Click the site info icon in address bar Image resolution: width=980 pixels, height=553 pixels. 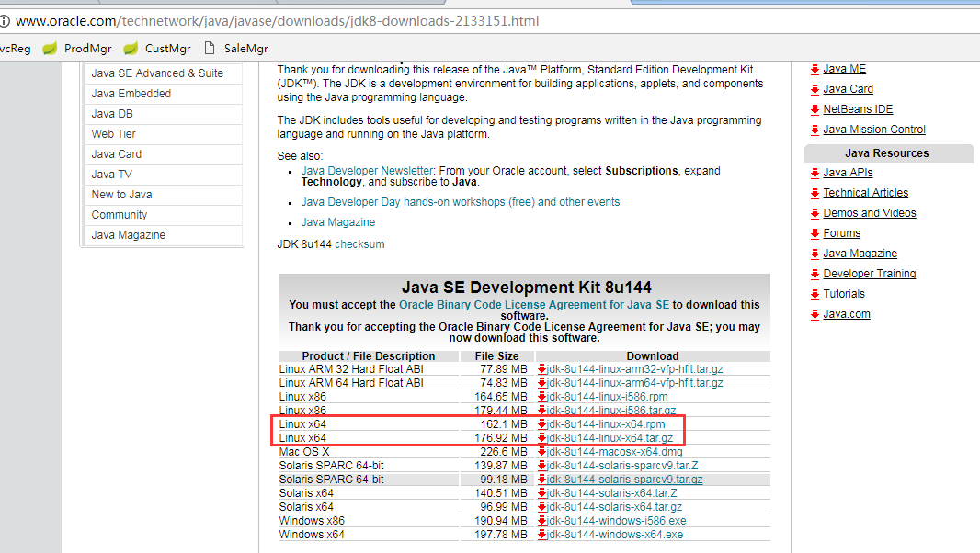tap(5, 21)
